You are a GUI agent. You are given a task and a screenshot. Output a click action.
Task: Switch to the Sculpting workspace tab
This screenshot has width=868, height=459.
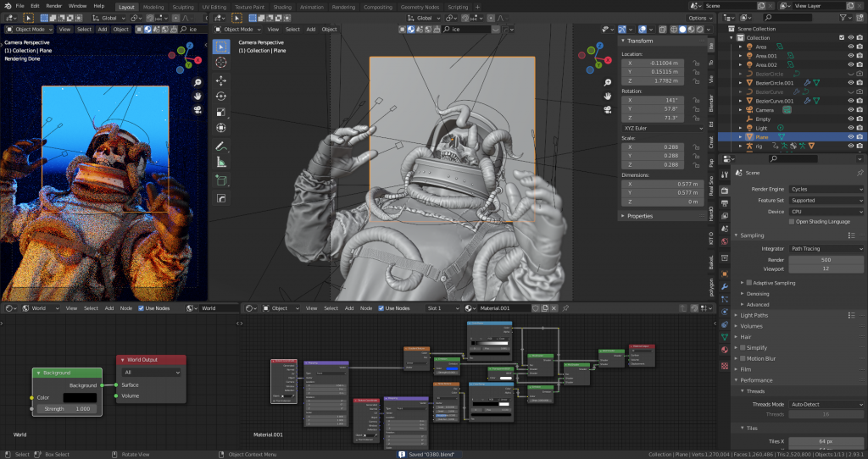coord(183,7)
